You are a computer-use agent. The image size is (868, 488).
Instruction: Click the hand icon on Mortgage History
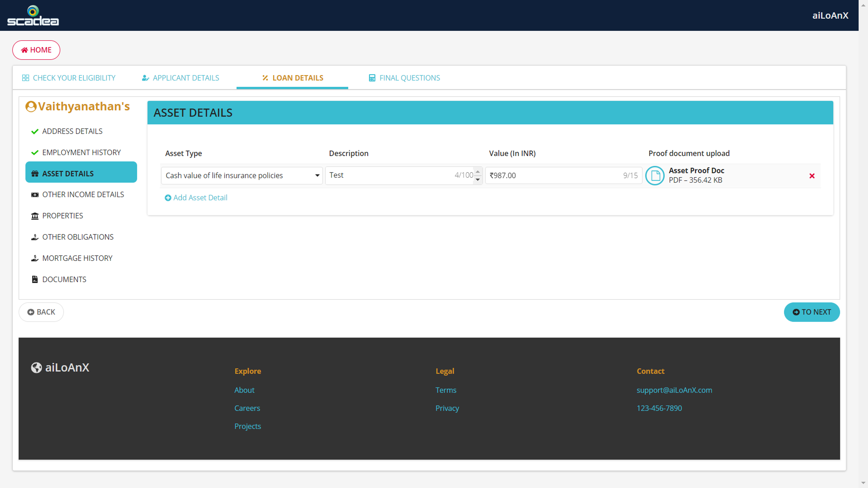point(35,258)
